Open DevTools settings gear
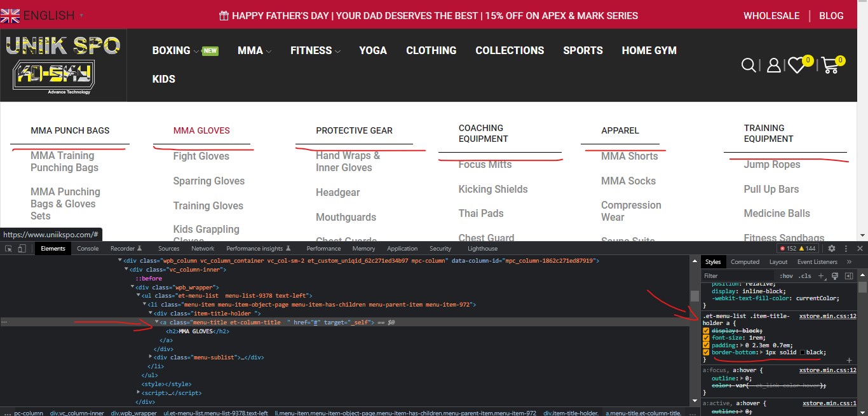 click(x=831, y=248)
